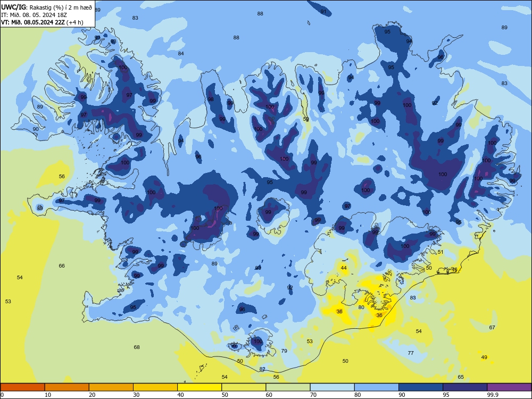This screenshot has width=532, height=399.
Task: Click the title text 'Rakastig (%) í 2 m hæð'
Action: pos(61,7)
